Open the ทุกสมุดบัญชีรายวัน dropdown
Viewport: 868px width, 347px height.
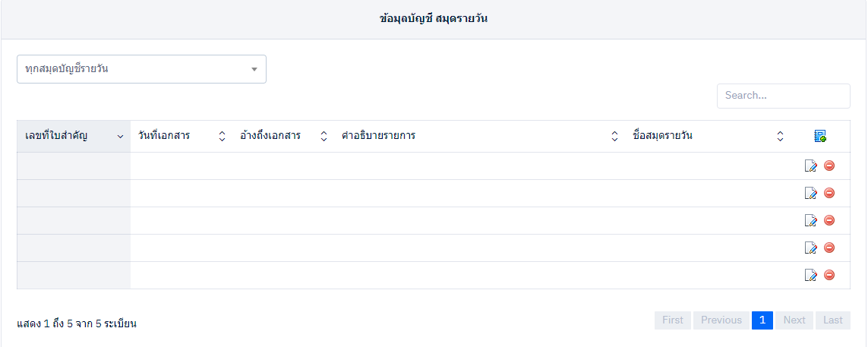coord(141,69)
